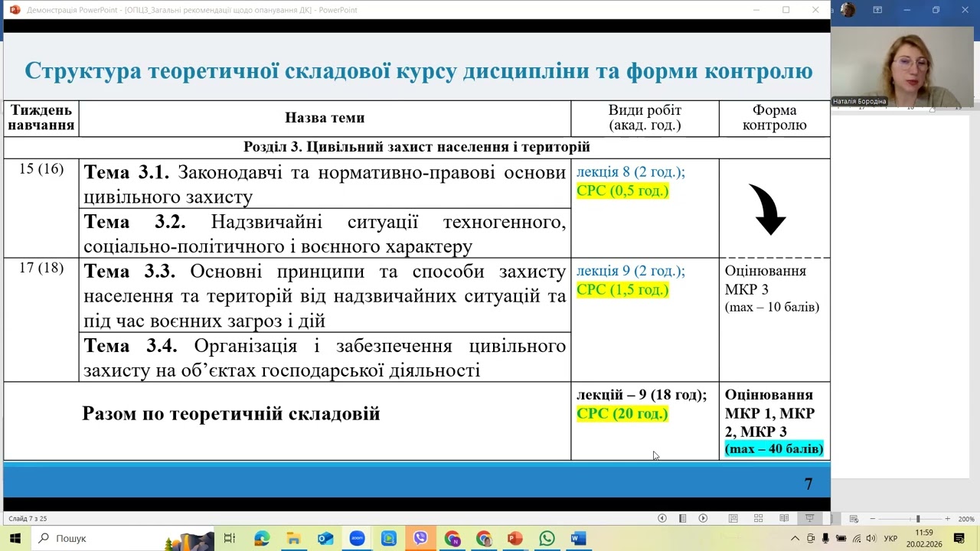The image size is (980, 551).
Task: Click highlighted 'СРС (0,5 год.)' text
Action: 622,191
